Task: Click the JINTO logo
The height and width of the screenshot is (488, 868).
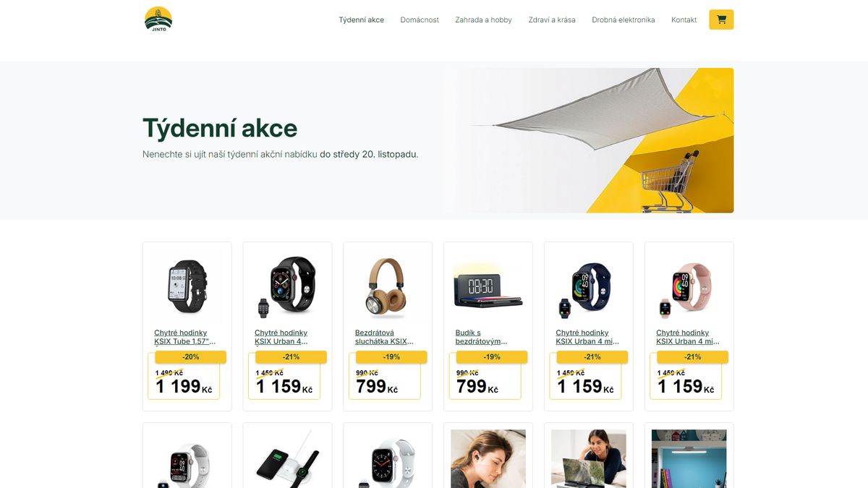Action: 158,20
